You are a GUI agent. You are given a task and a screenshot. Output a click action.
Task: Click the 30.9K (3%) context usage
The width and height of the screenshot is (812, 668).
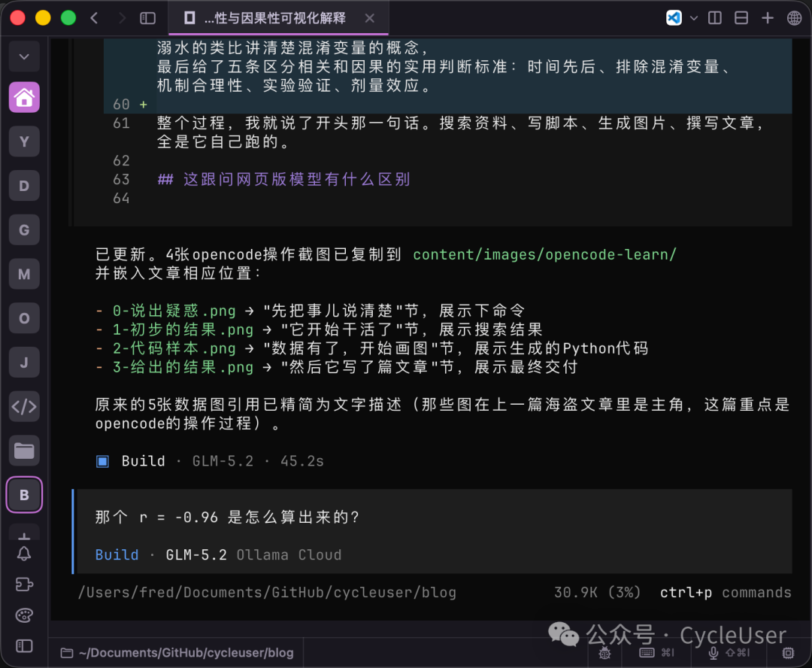click(597, 592)
